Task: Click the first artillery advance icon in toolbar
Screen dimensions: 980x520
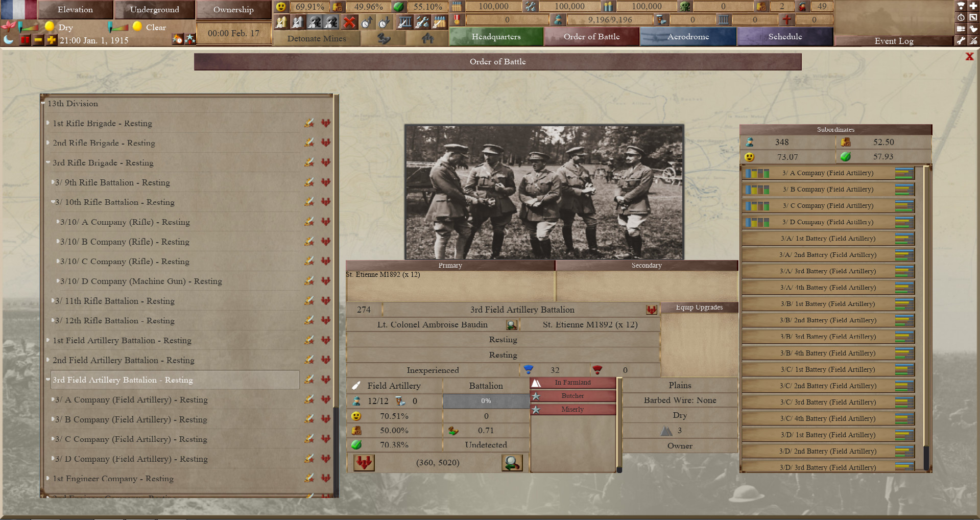Action: 281,22
